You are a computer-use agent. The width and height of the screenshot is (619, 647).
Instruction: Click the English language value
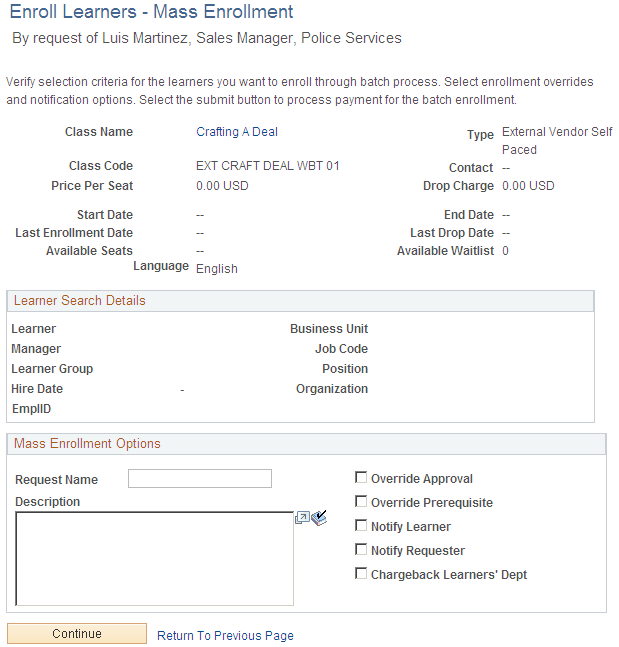(217, 269)
